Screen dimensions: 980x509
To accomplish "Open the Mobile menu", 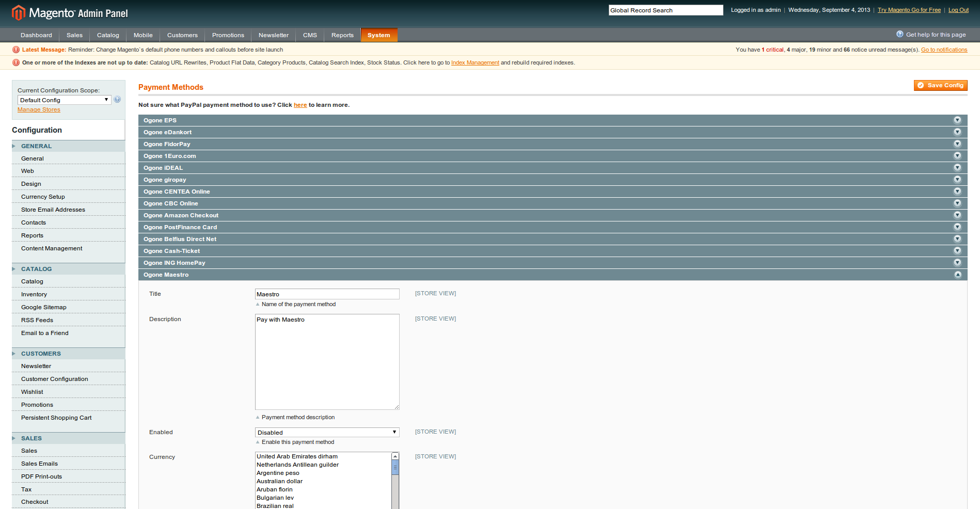I will [143, 35].
